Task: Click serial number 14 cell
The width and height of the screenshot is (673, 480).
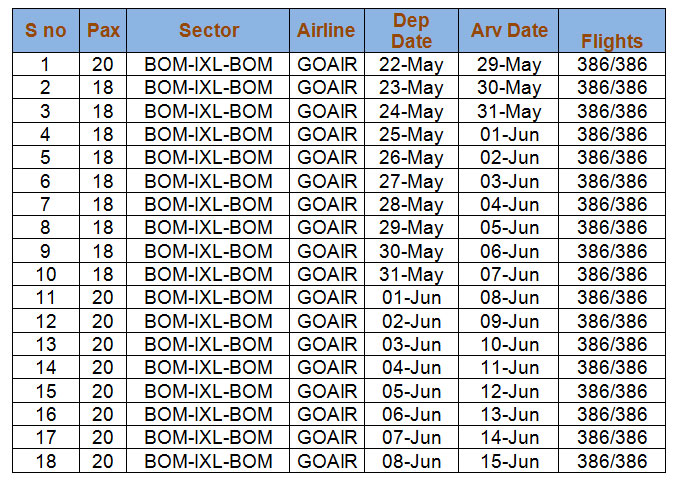Action: click(x=45, y=367)
